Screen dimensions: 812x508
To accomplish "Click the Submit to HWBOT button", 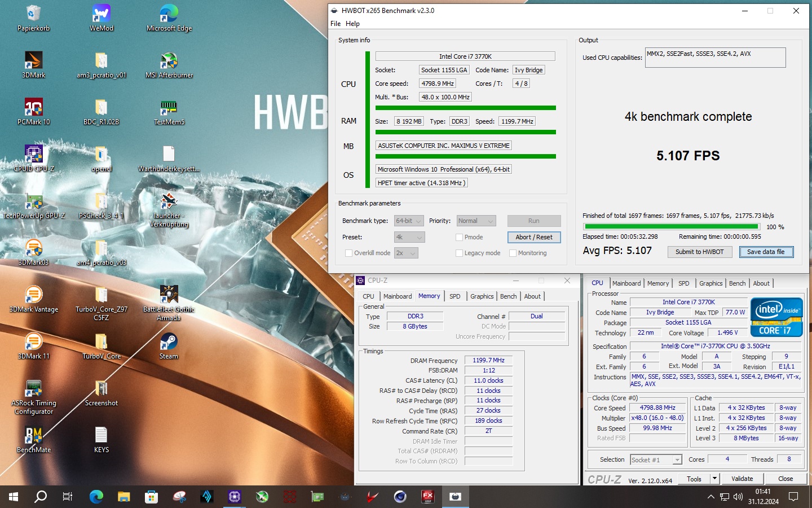I will pos(699,252).
